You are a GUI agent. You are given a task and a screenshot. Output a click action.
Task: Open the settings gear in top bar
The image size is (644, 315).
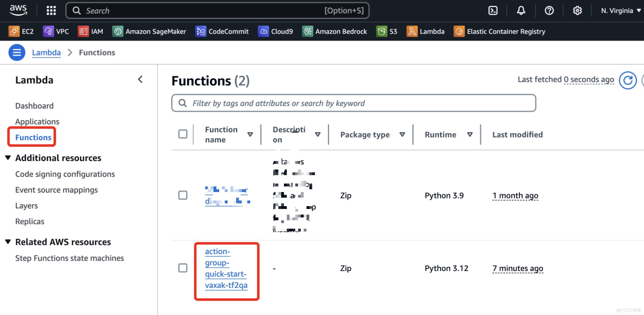[x=578, y=10]
